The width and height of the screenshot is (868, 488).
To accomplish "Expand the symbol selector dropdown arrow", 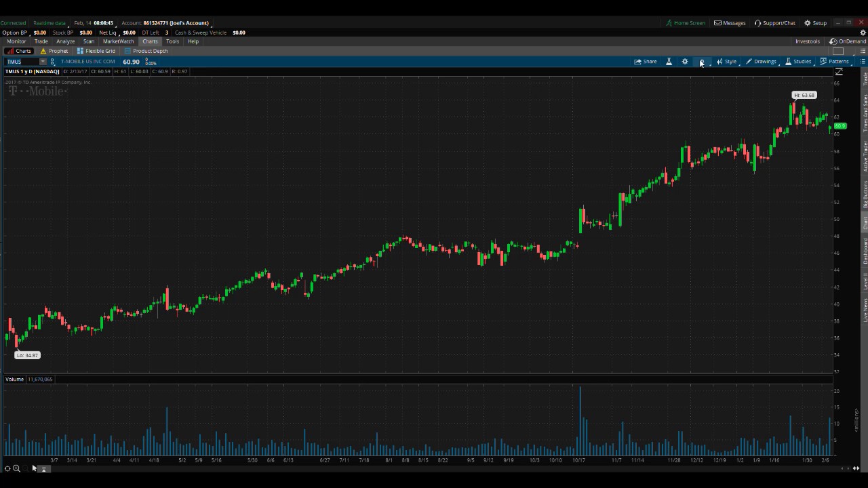I will click(x=43, y=62).
